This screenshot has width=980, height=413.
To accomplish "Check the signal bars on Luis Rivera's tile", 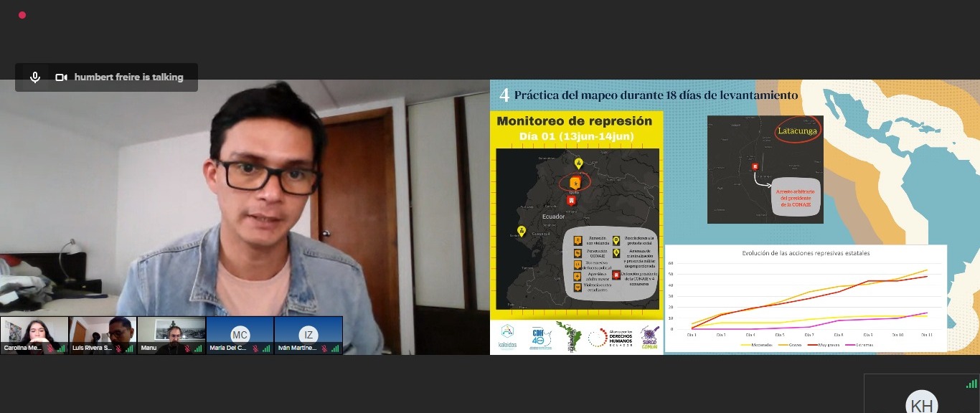I will (x=130, y=348).
